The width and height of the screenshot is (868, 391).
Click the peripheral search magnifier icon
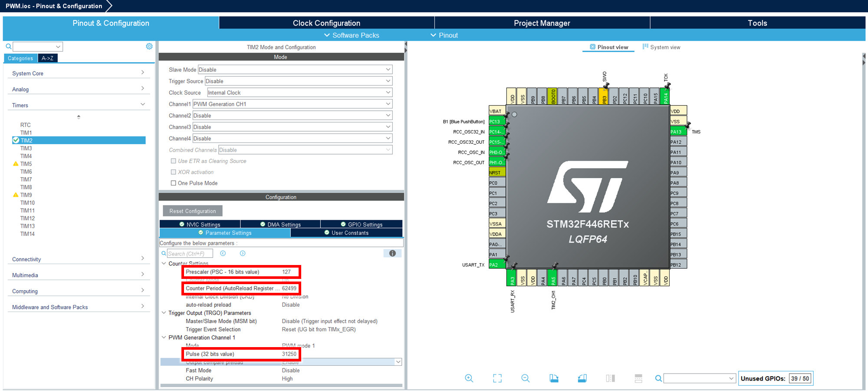click(x=8, y=46)
